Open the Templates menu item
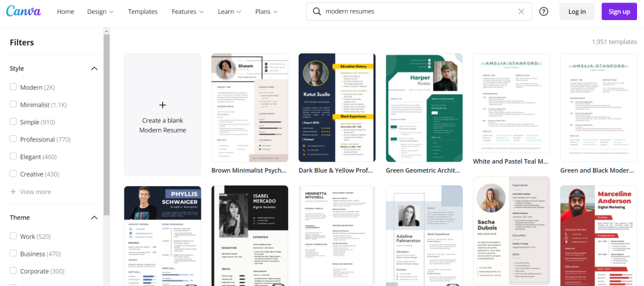This screenshot has width=644, height=286. (x=143, y=11)
